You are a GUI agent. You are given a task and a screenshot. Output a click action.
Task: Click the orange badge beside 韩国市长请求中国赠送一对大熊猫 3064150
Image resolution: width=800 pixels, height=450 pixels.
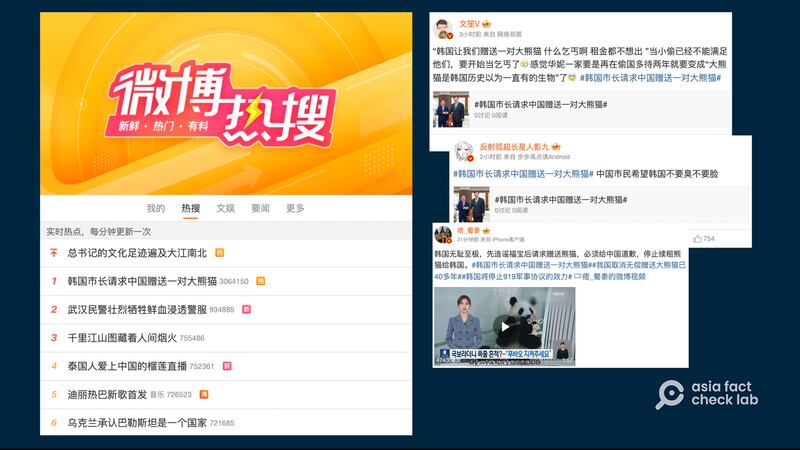click(x=260, y=281)
